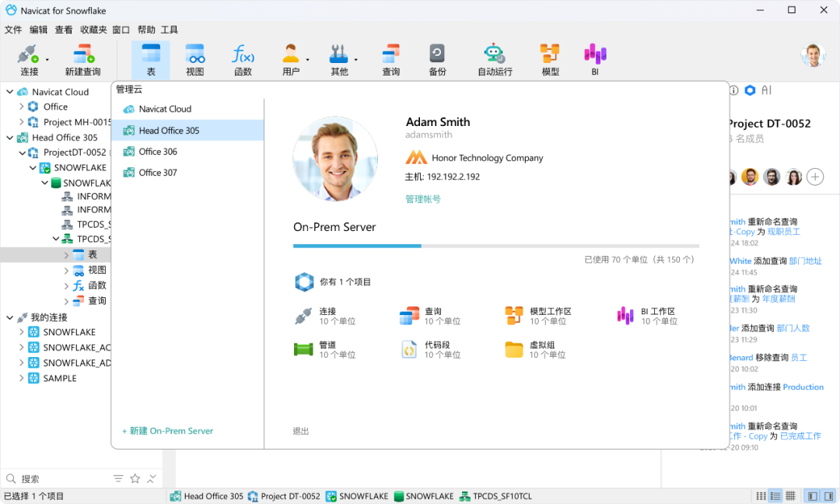This screenshot has height=504, width=840.
Task: Open the Others dropdown arrow
Action: (x=355, y=59)
